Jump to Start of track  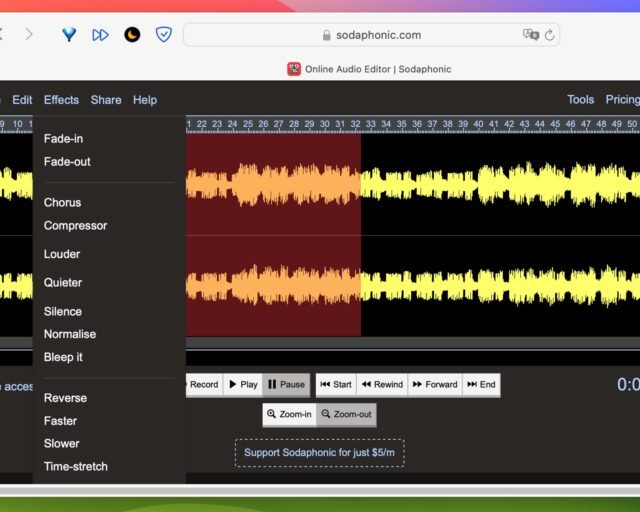(336, 384)
